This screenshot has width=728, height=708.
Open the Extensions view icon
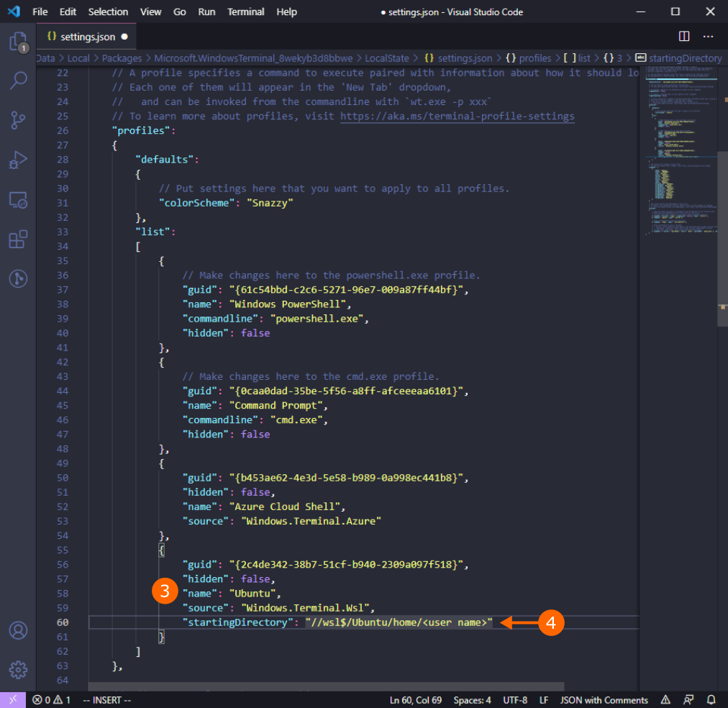[x=18, y=240]
